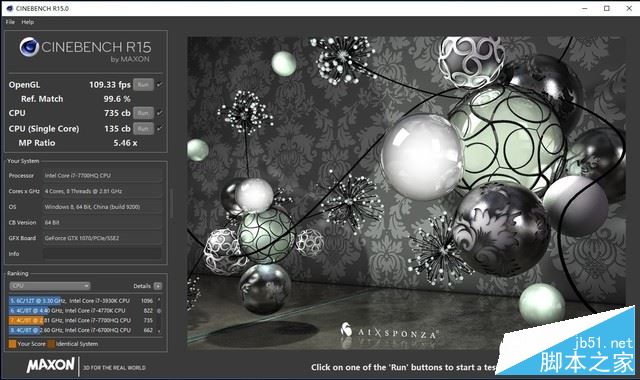Click the Ref. Match 99.6 % value

(117, 99)
